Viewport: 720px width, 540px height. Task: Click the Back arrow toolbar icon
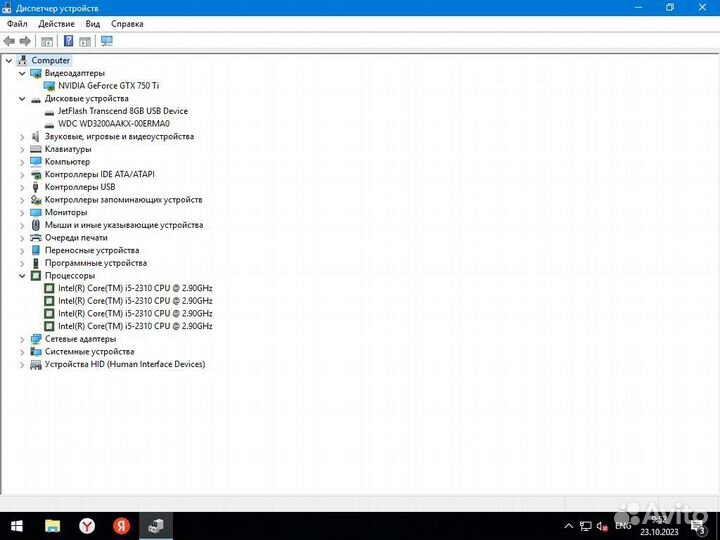(9, 41)
